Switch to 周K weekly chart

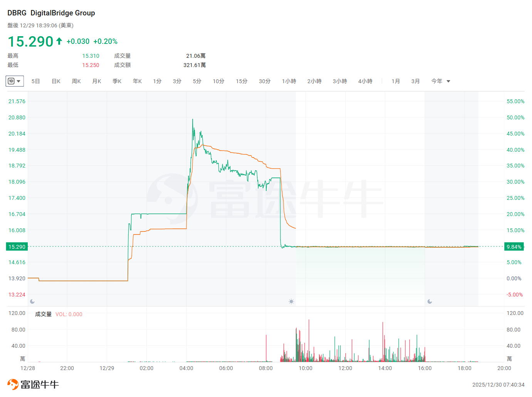tap(76, 81)
